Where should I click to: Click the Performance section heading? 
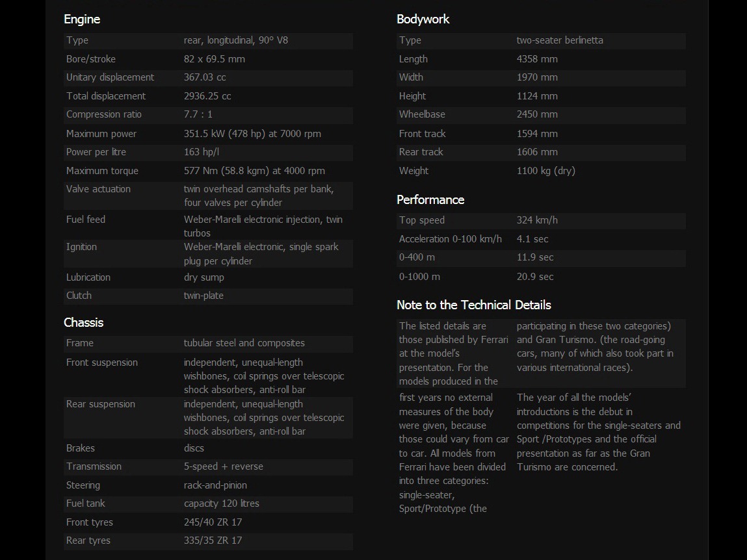point(430,200)
